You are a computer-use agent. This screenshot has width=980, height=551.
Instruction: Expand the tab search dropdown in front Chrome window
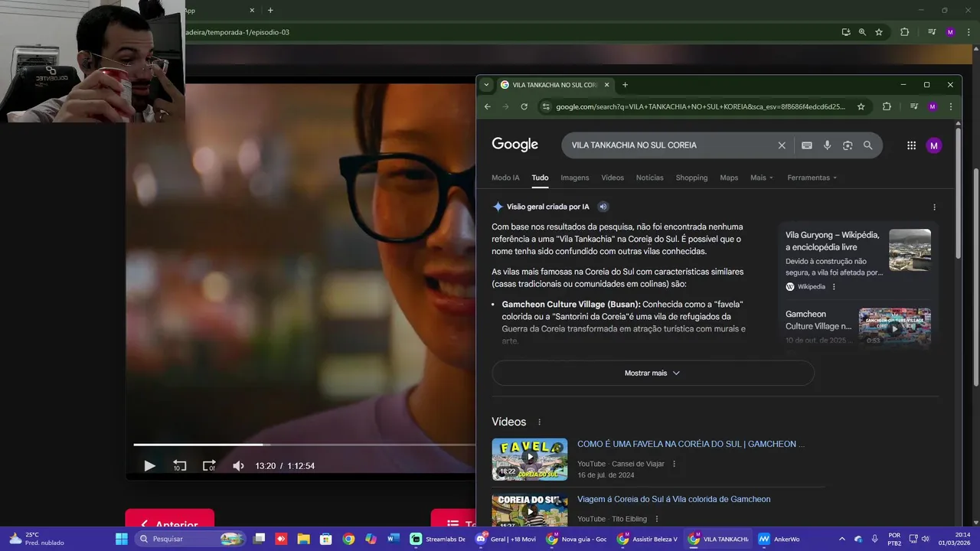point(486,85)
